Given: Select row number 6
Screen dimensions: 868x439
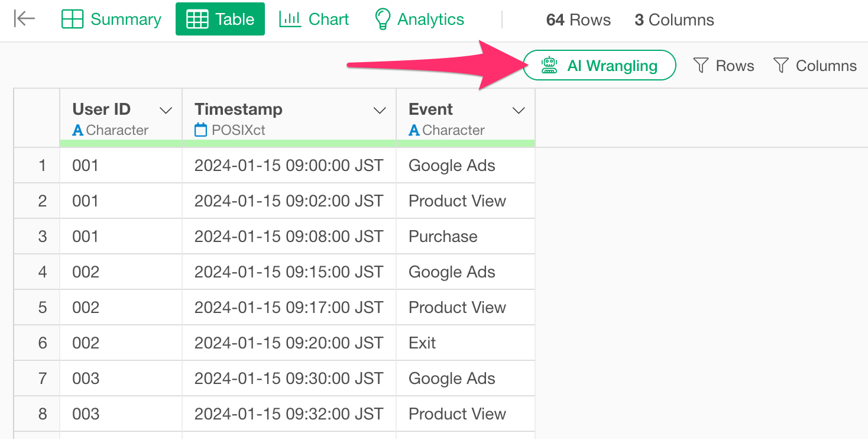Looking at the screenshot, I should click(x=42, y=343).
